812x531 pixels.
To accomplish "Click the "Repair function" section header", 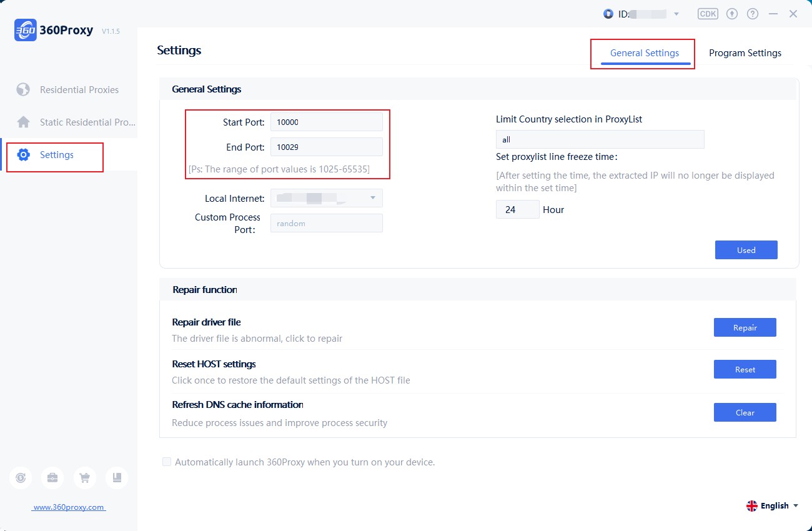I will tap(205, 290).
